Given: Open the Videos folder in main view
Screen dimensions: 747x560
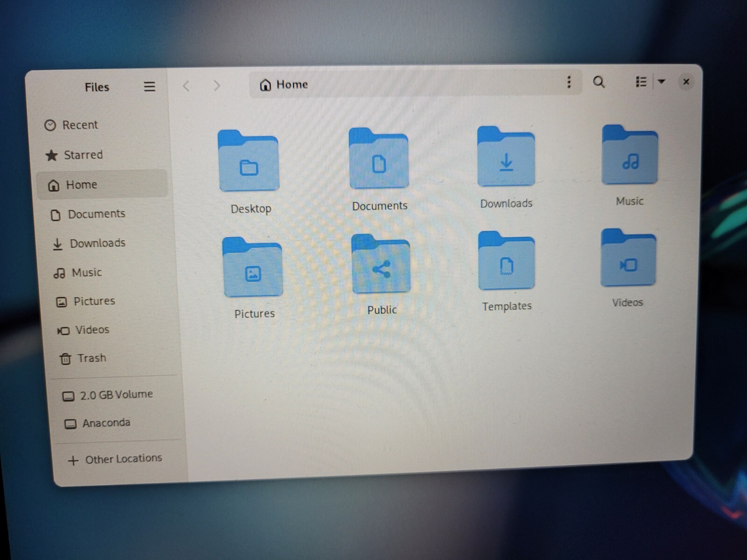Looking at the screenshot, I should click(x=628, y=258).
